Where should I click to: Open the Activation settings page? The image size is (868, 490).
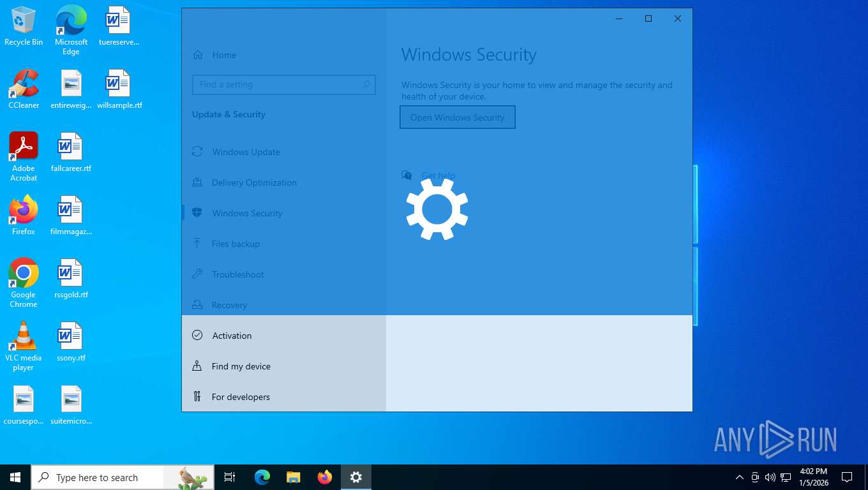click(x=284, y=336)
